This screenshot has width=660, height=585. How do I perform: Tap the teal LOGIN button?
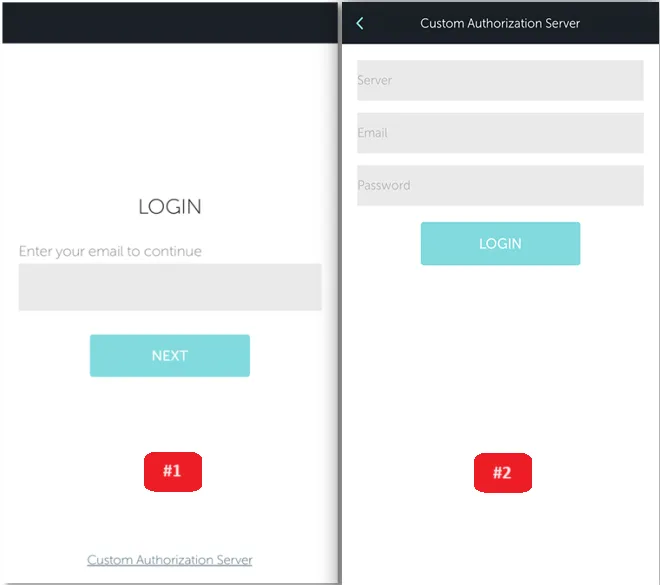click(x=500, y=244)
